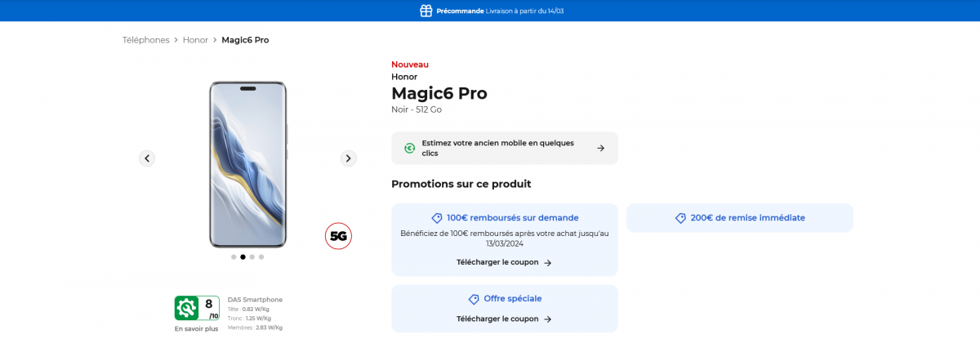Open Estimez votre ancien mobile card
This screenshot has height=352, width=980.
coord(505,148)
